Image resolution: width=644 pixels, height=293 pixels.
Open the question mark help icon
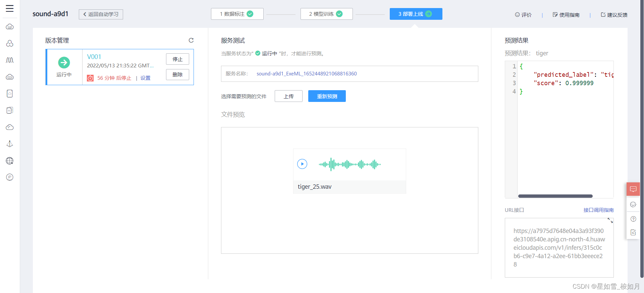tap(633, 219)
